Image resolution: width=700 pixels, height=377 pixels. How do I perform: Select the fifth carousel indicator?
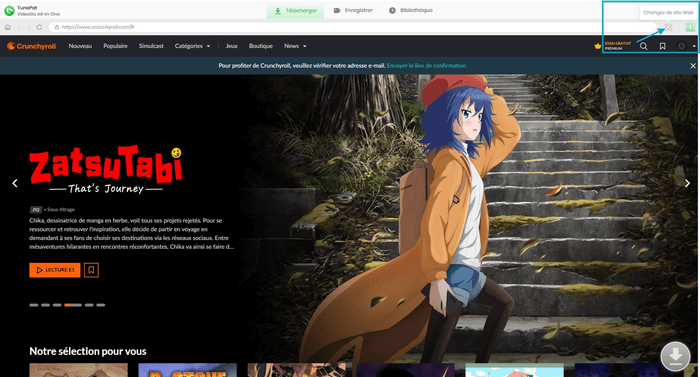(x=89, y=305)
